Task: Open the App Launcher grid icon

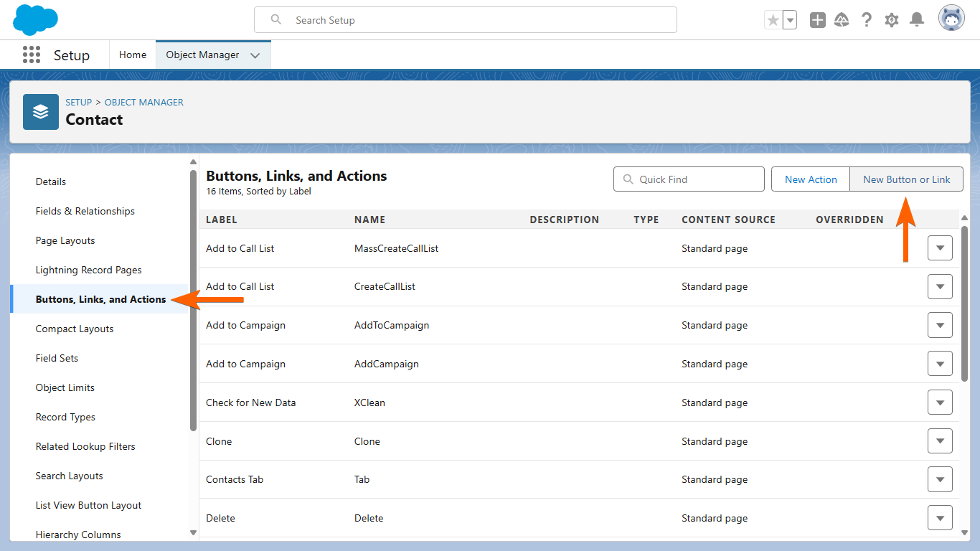Action: pyautogui.click(x=31, y=55)
